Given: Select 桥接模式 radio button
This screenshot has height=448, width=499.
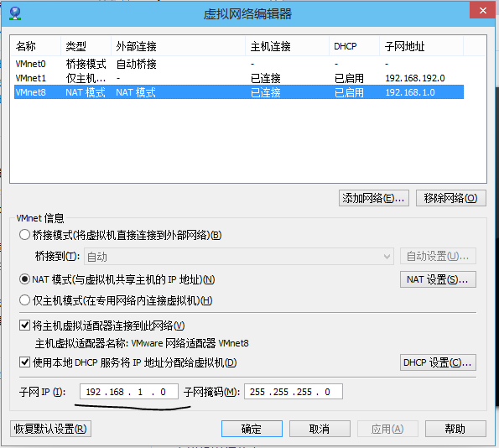Looking at the screenshot, I should click(x=24, y=235).
